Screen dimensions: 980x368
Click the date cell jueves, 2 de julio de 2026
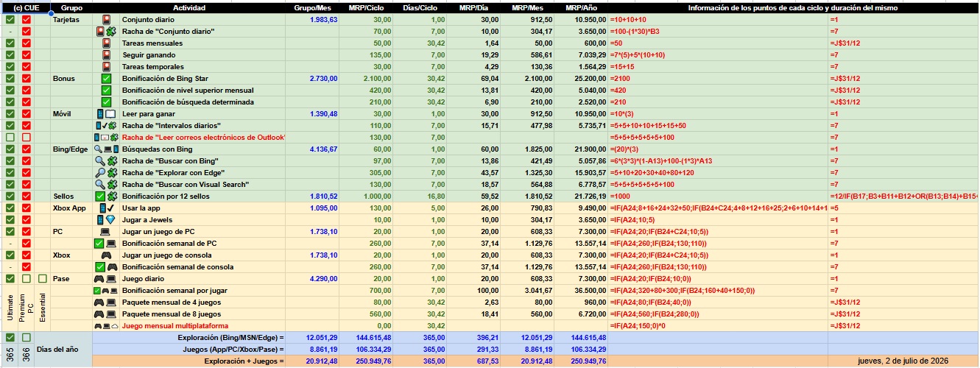point(903,361)
